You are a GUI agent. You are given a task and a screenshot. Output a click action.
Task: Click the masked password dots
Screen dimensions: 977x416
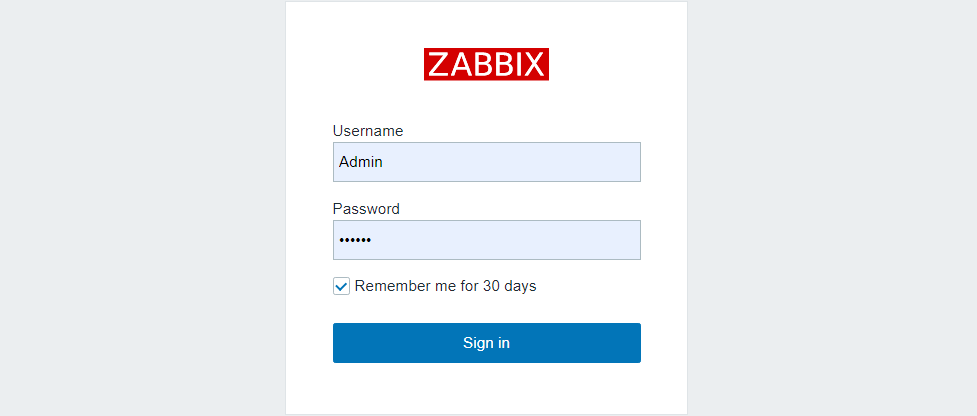355,241
